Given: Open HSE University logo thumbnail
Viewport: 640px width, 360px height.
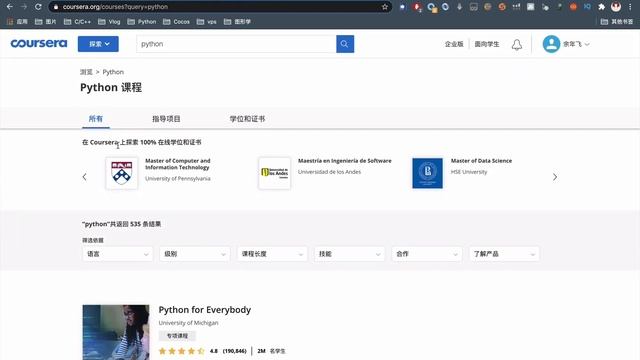Looking at the screenshot, I should (427, 173).
